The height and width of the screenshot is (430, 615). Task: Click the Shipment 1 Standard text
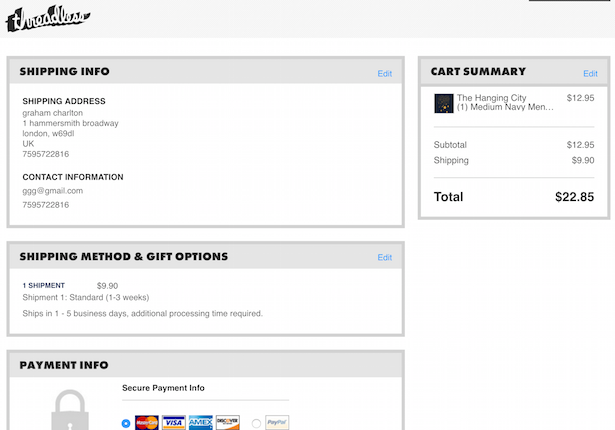click(x=88, y=297)
